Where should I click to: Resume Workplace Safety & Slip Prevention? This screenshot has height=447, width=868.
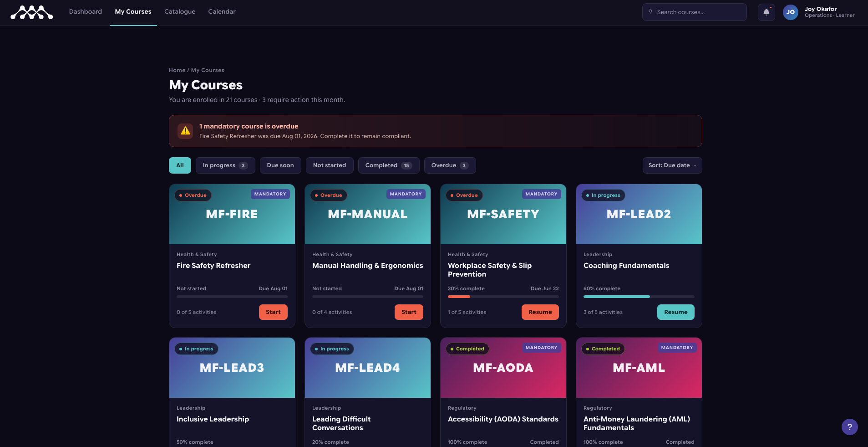tap(540, 312)
